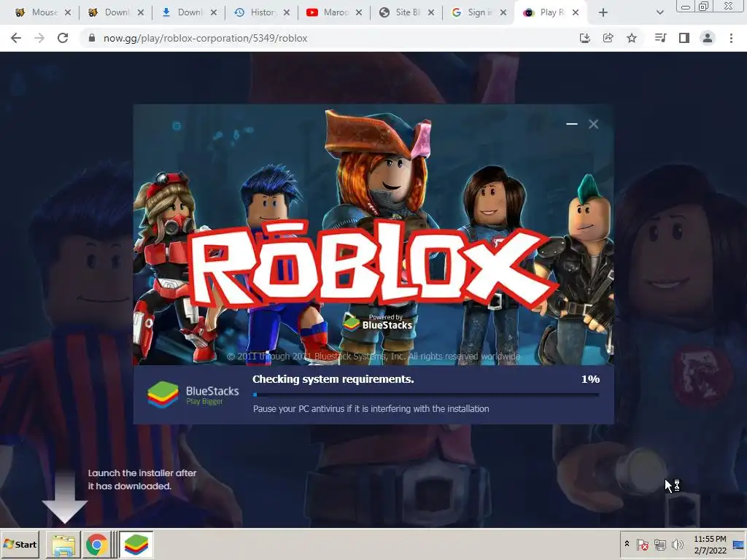Close the BlueStacks installer dialog

[593, 124]
